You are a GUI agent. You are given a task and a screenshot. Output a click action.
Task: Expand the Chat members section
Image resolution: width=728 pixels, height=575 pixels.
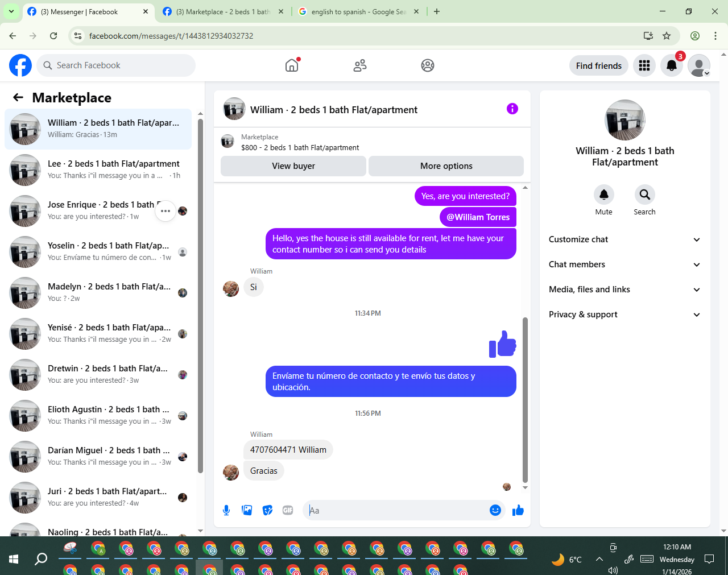pos(624,264)
